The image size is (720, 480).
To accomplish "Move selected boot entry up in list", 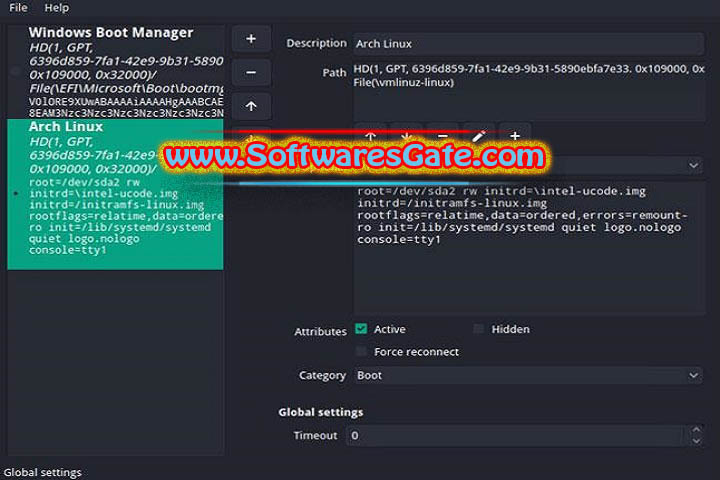I will pos(251,106).
